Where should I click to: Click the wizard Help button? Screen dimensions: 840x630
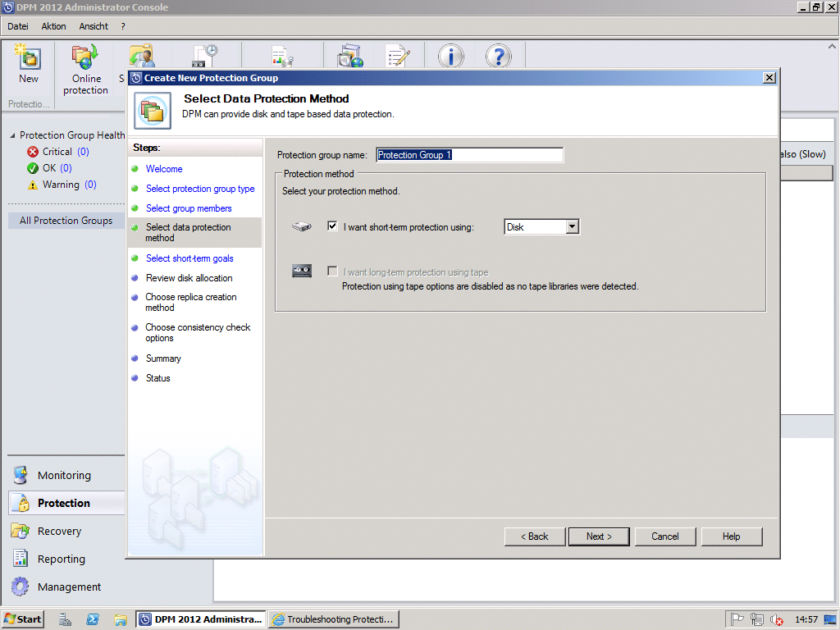click(731, 536)
